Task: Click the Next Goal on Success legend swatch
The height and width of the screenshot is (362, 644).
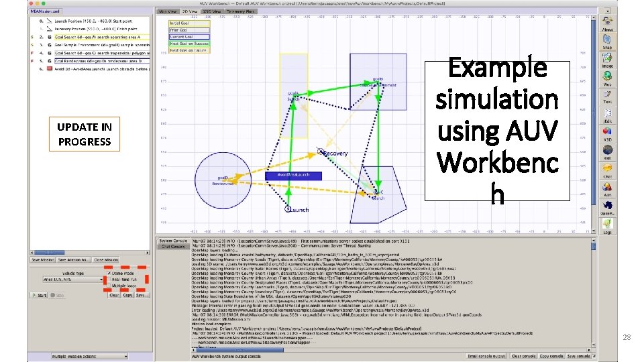Action: (x=189, y=44)
